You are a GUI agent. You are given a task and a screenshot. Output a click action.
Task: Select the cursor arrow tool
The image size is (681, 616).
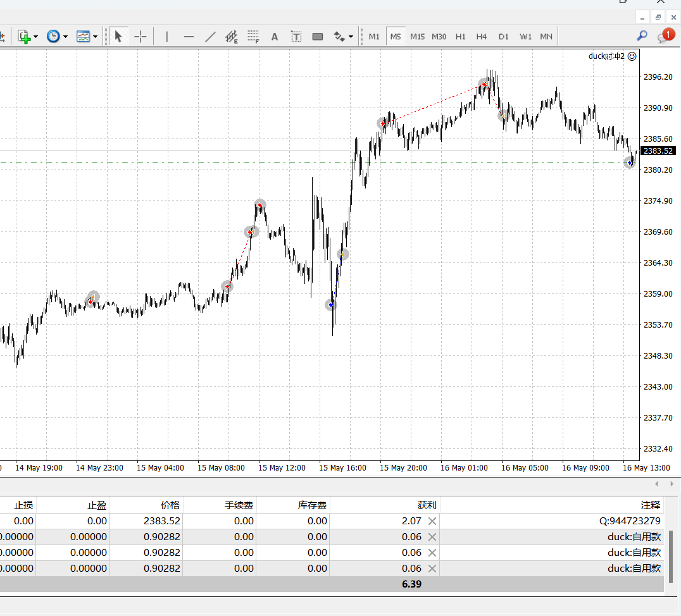(x=118, y=37)
